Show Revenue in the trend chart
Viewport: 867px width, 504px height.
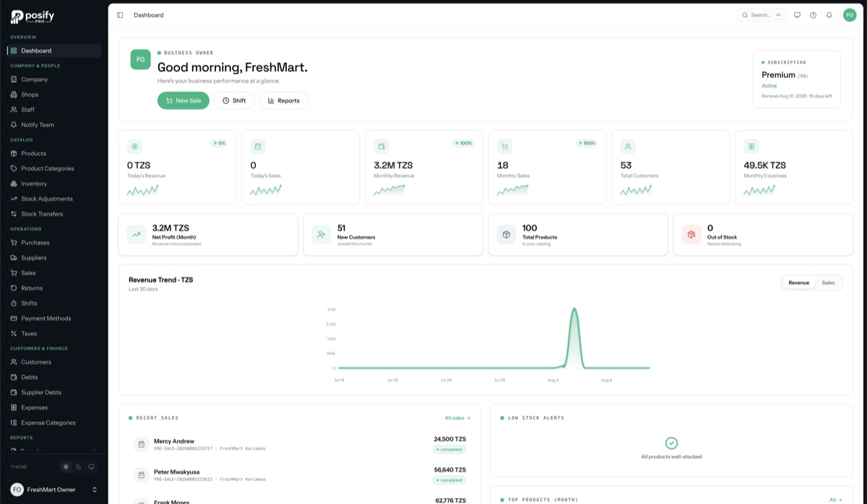tap(799, 283)
